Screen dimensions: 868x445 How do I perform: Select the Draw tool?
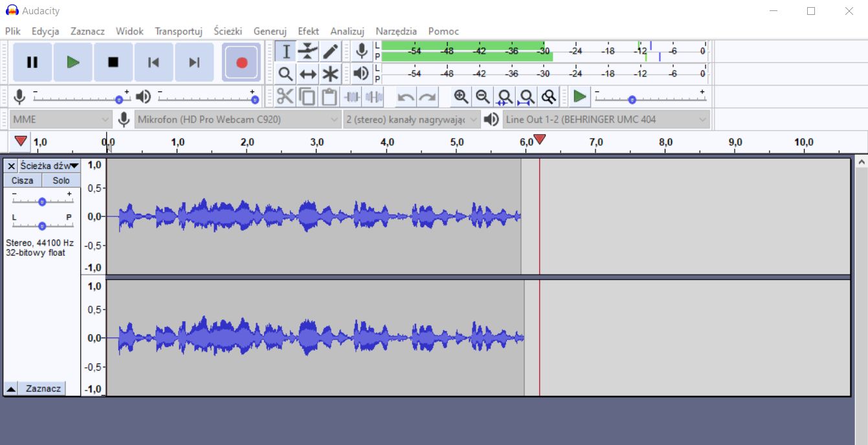[x=330, y=51]
